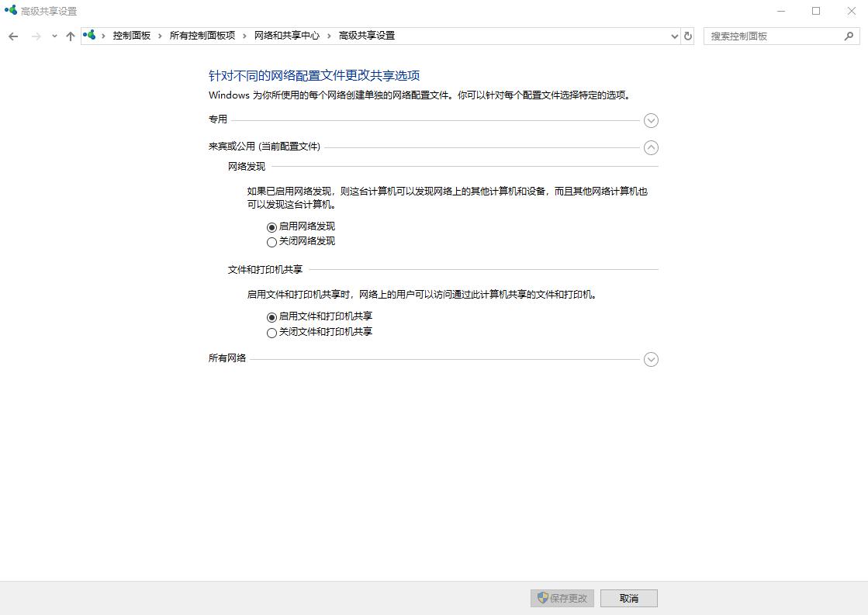Select 关闭文件和打印机共享 option
Image resolution: width=868 pixels, height=615 pixels.
coord(271,333)
